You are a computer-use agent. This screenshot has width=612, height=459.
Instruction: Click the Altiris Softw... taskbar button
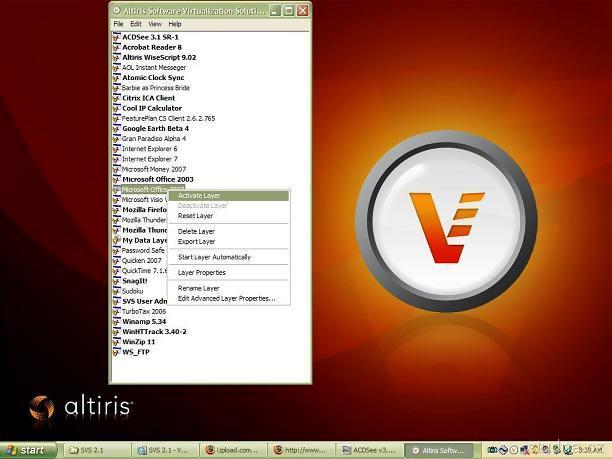click(439, 450)
